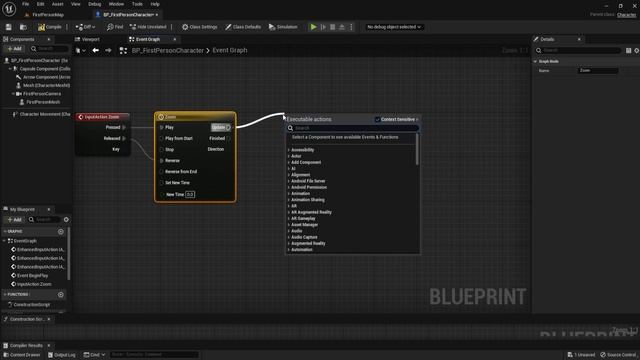Image resolution: width=640 pixels, height=360 pixels.
Task: Open the Content Drawer
Action: [21, 355]
